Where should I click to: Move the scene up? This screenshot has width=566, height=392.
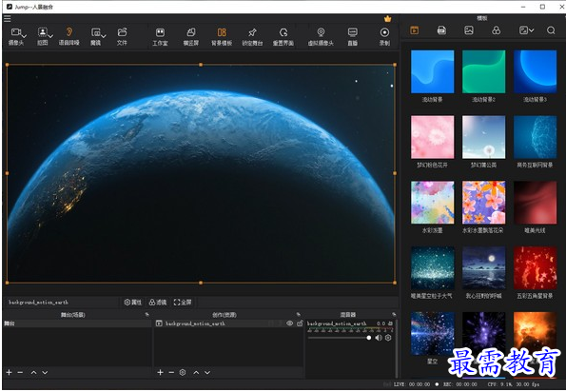point(33,372)
